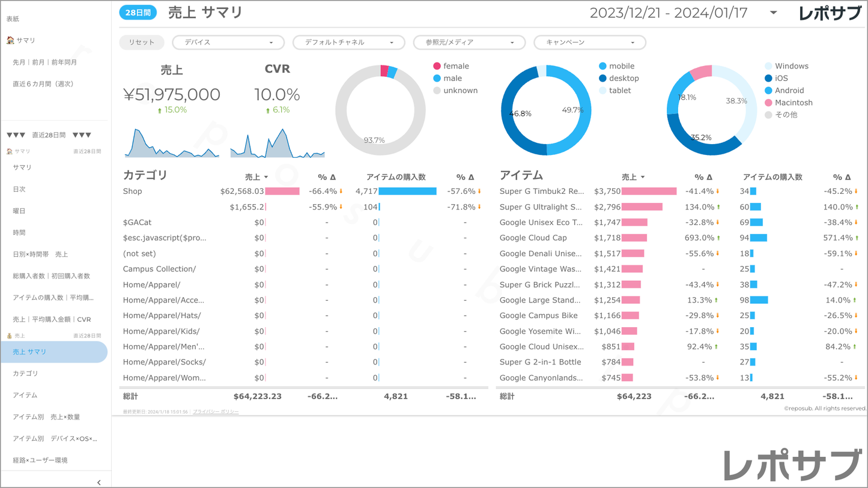
Task: Expand the キャンペーン filter dropdown
Action: coord(589,43)
